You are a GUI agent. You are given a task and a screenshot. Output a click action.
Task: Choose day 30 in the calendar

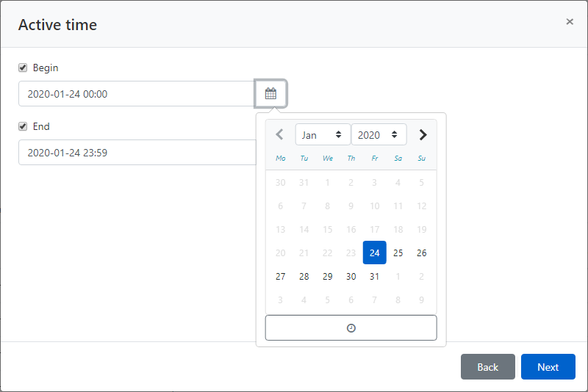coord(351,277)
